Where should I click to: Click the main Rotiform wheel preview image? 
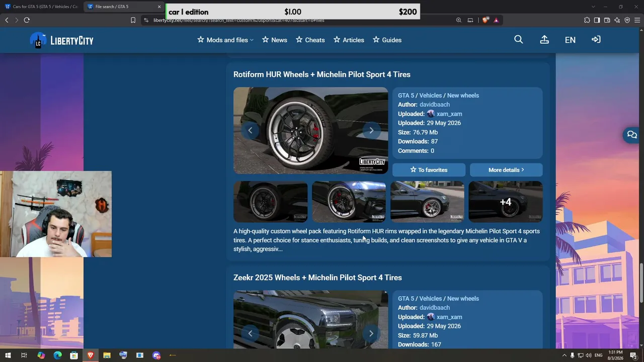[311, 131]
